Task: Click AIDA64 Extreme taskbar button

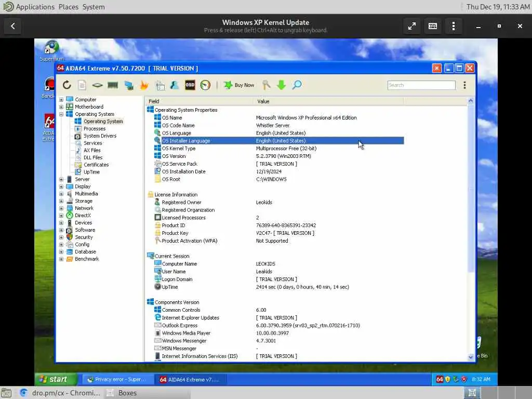Action: [190, 379]
